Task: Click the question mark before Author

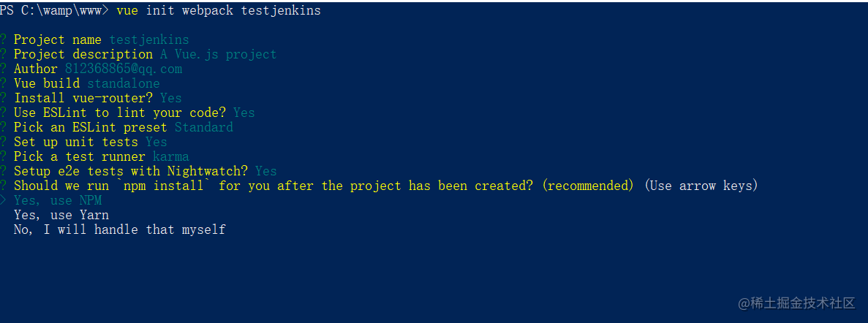Action: click(4, 69)
